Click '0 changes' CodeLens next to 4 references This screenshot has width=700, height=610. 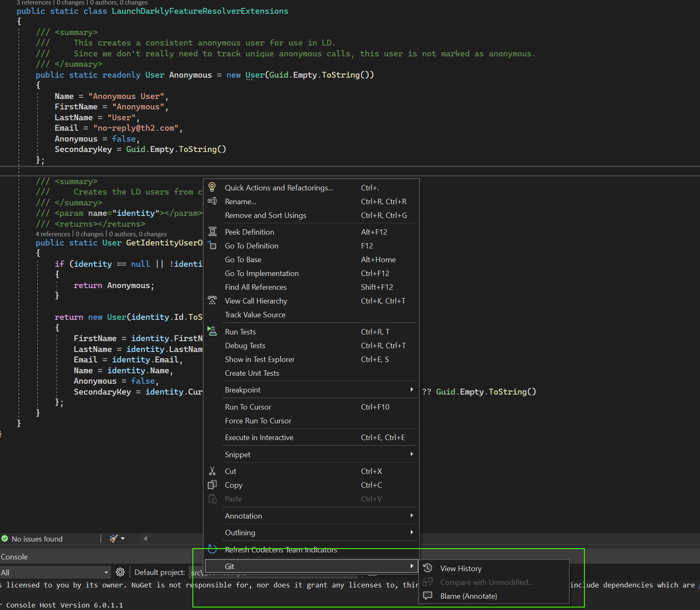pos(90,234)
